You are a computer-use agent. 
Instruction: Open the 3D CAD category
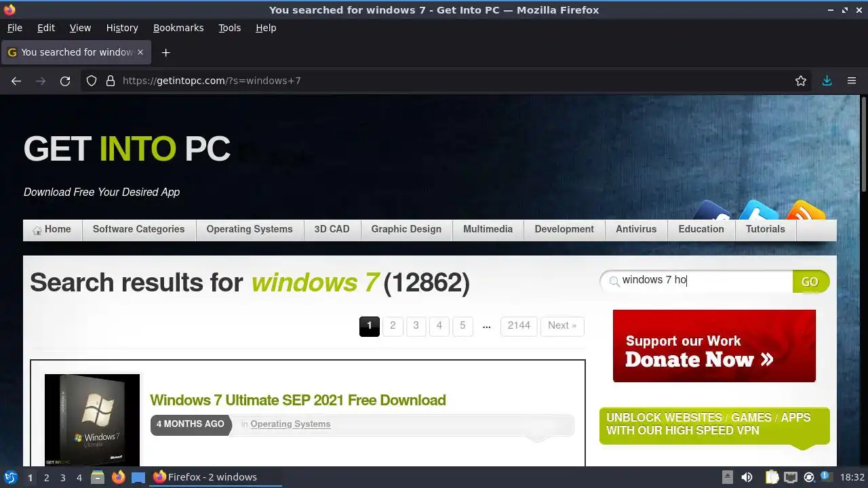point(332,230)
